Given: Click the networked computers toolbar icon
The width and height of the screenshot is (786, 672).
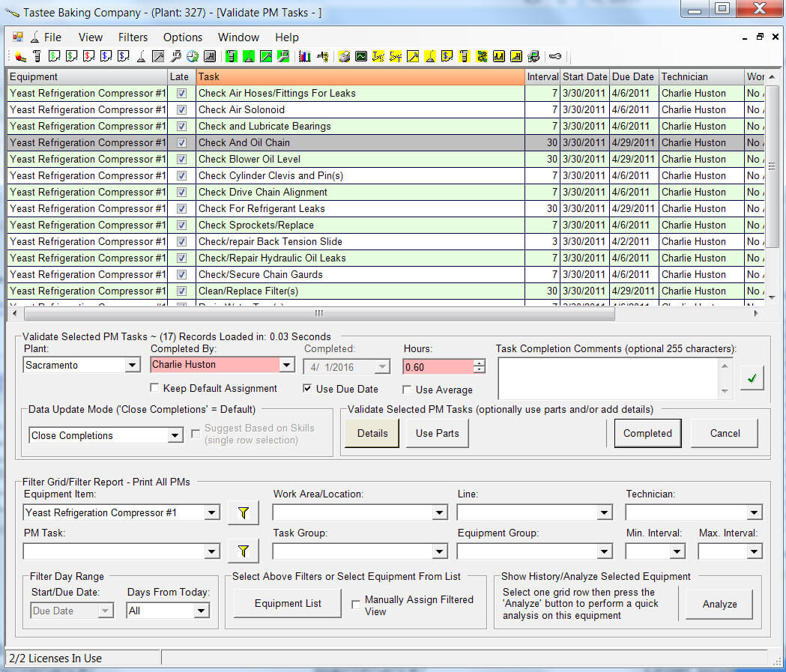Looking at the screenshot, I should 533,57.
